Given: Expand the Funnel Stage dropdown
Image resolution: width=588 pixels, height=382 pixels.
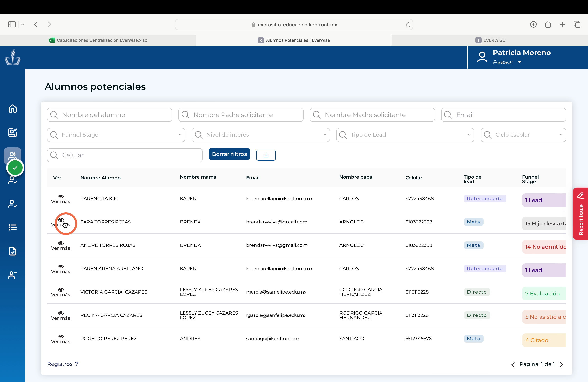Looking at the screenshot, I should 116,135.
